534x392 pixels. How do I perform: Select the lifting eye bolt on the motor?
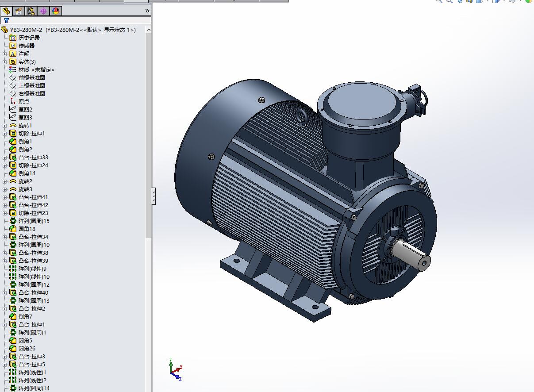pos(303,117)
